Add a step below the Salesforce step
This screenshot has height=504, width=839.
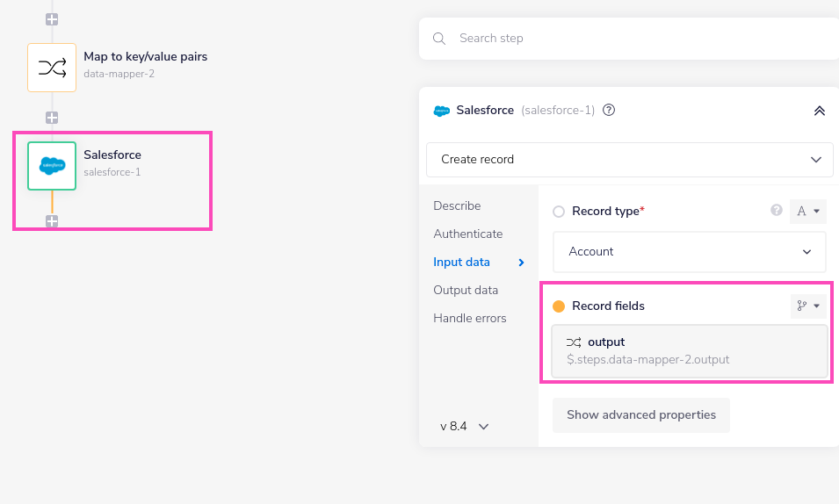[52, 221]
